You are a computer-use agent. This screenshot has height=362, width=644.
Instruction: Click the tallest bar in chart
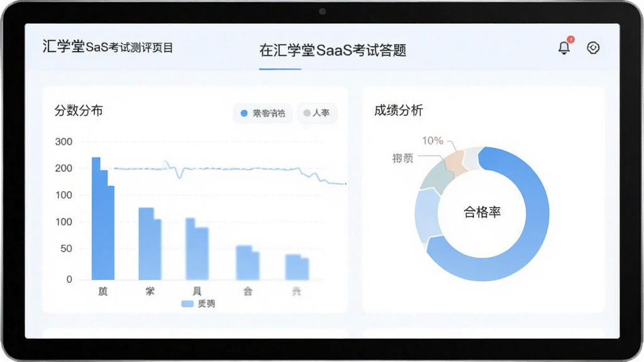tap(103, 218)
